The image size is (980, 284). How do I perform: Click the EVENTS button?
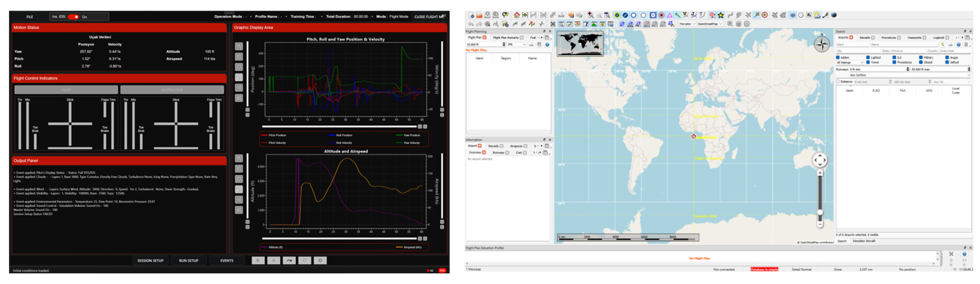click(227, 260)
